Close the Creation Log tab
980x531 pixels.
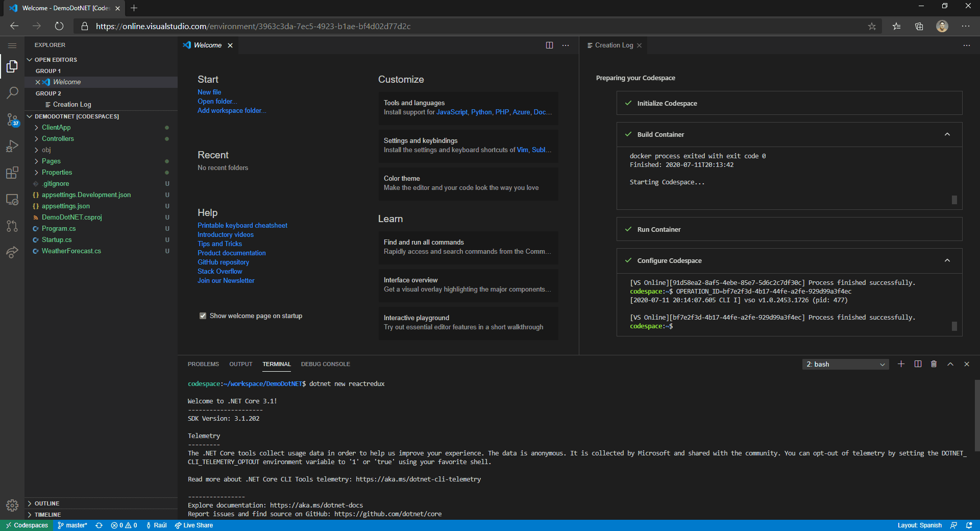639,45
